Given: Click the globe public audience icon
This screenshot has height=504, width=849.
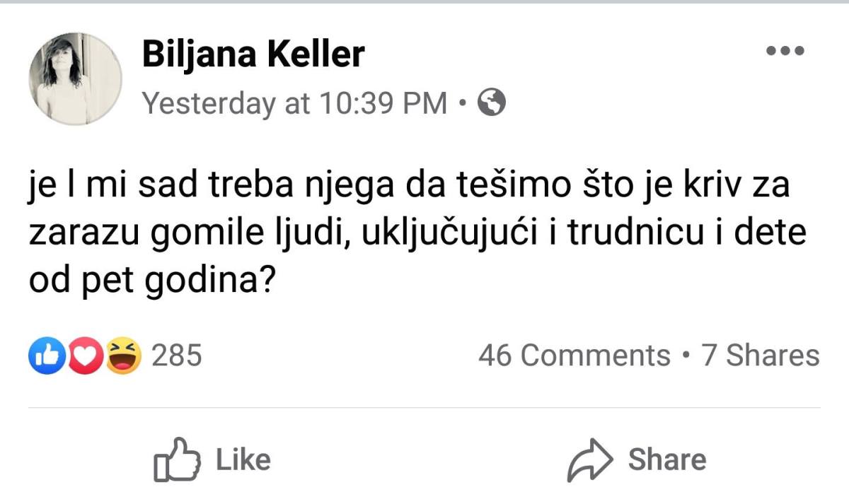Looking at the screenshot, I should pos(492,104).
